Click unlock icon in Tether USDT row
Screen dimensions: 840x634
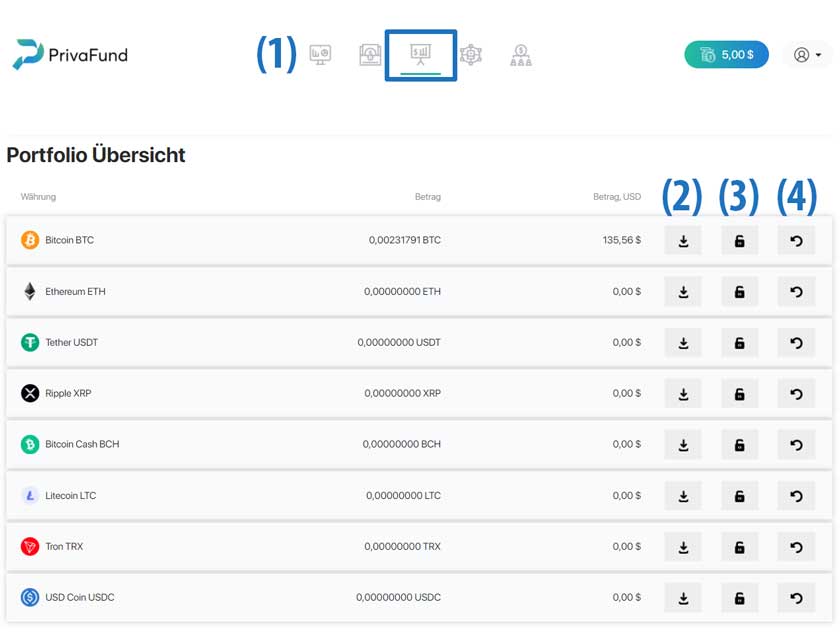[x=739, y=343]
